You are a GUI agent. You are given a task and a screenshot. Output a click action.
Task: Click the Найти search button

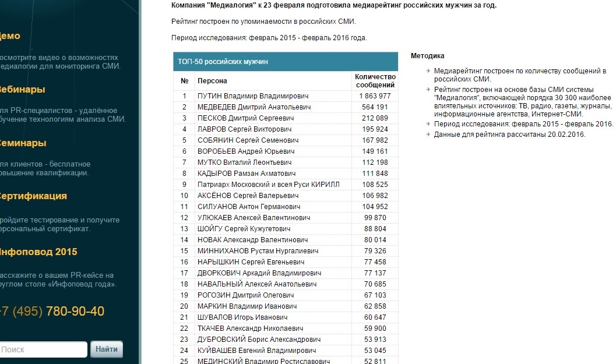(x=107, y=349)
